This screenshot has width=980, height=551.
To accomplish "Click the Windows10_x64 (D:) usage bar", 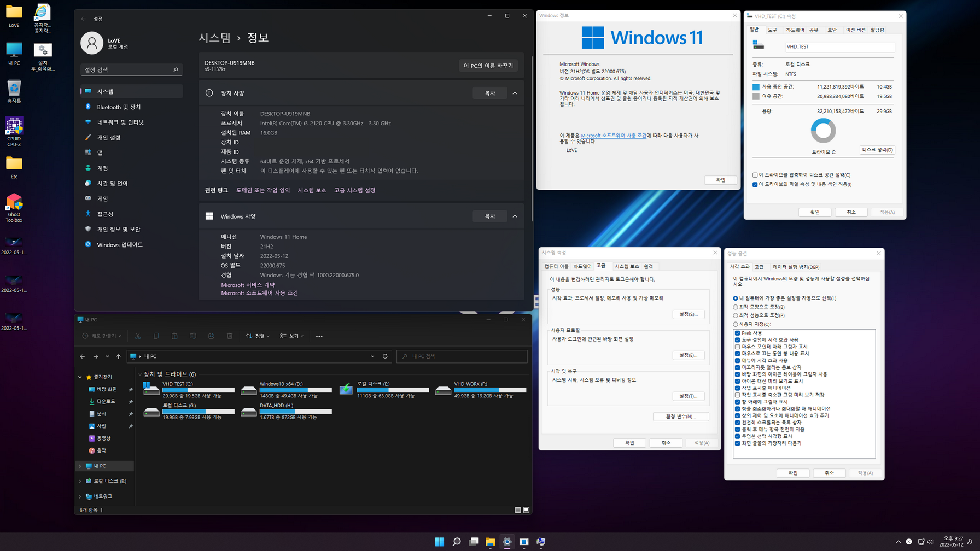I will [296, 390].
